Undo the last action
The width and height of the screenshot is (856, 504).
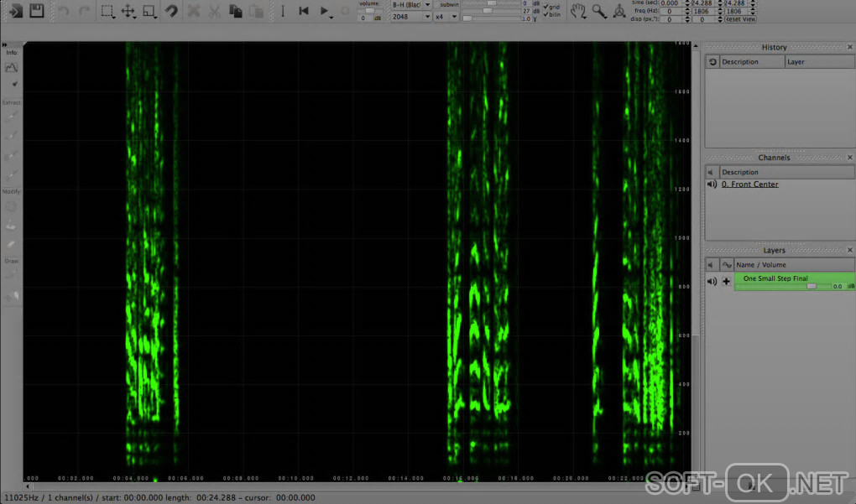64,11
